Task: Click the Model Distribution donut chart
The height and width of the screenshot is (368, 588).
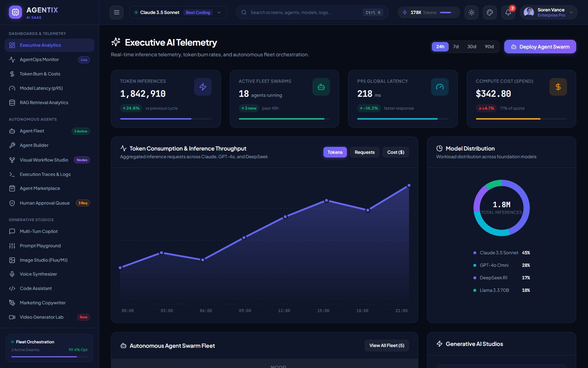Action: 501,208
